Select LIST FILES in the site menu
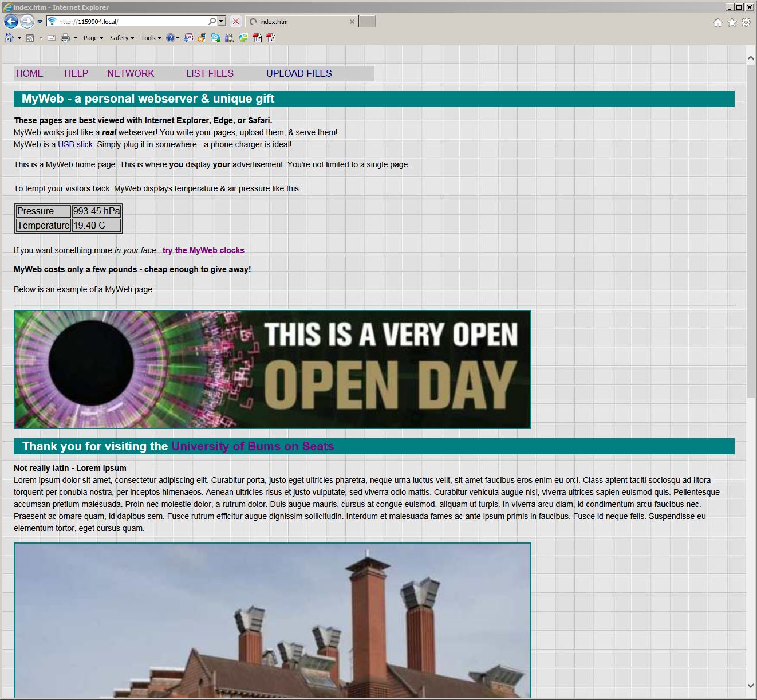Image resolution: width=757 pixels, height=700 pixels. coord(210,73)
